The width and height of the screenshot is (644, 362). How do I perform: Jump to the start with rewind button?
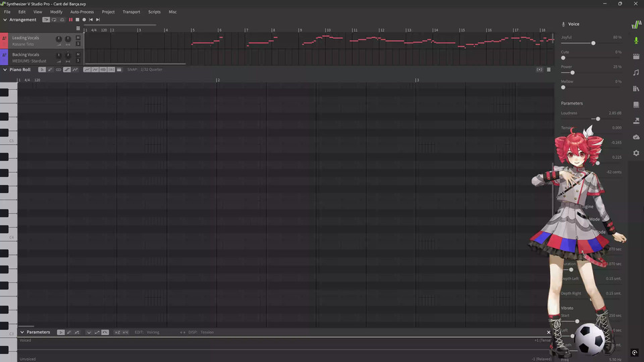pyautogui.click(x=91, y=19)
